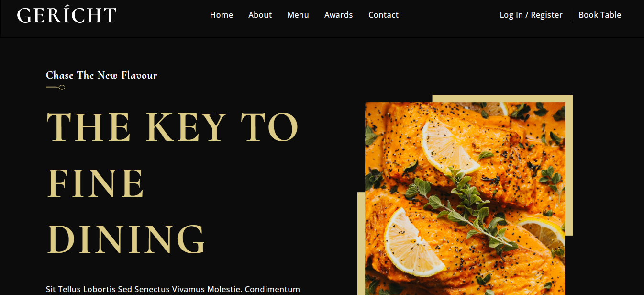Open the Awards section link
Screen dimensions: 644x295
point(338,15)
